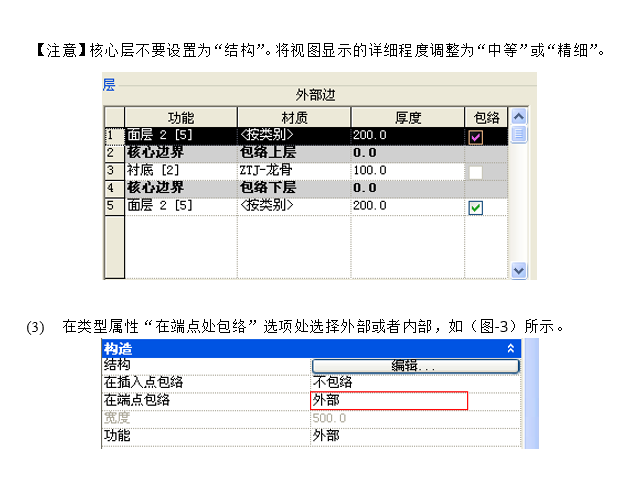Click the 功能 column header
The width and height of the screenshot is (633, 496).
click(181, 117)
